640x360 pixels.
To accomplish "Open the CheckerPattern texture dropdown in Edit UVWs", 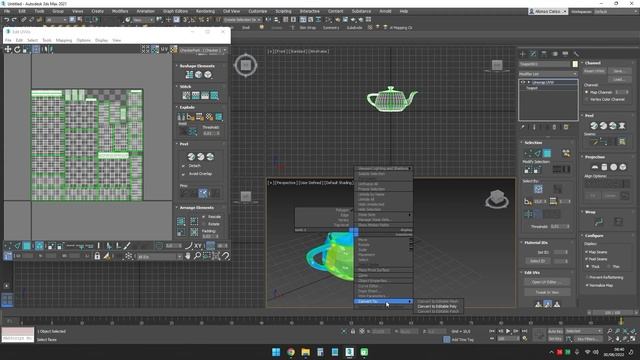I will click(202, 50).
